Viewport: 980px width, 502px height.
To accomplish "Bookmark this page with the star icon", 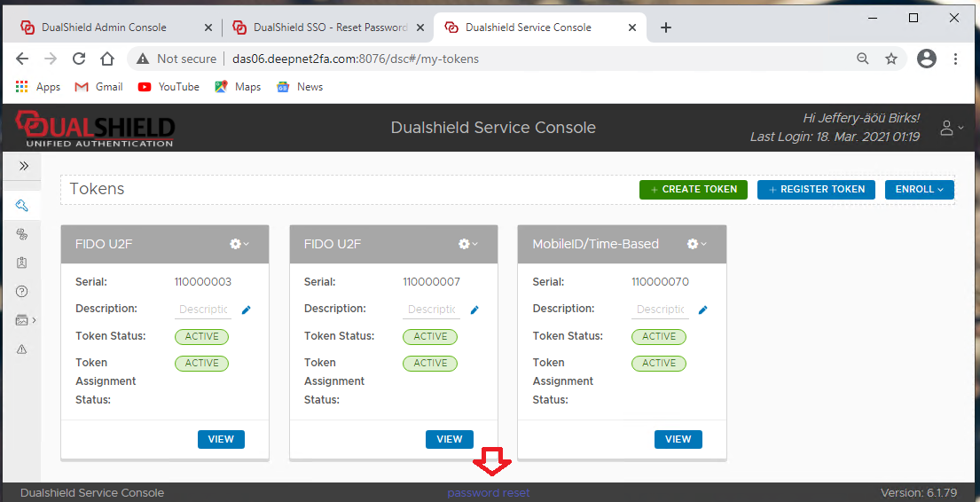I will [891, 59].
